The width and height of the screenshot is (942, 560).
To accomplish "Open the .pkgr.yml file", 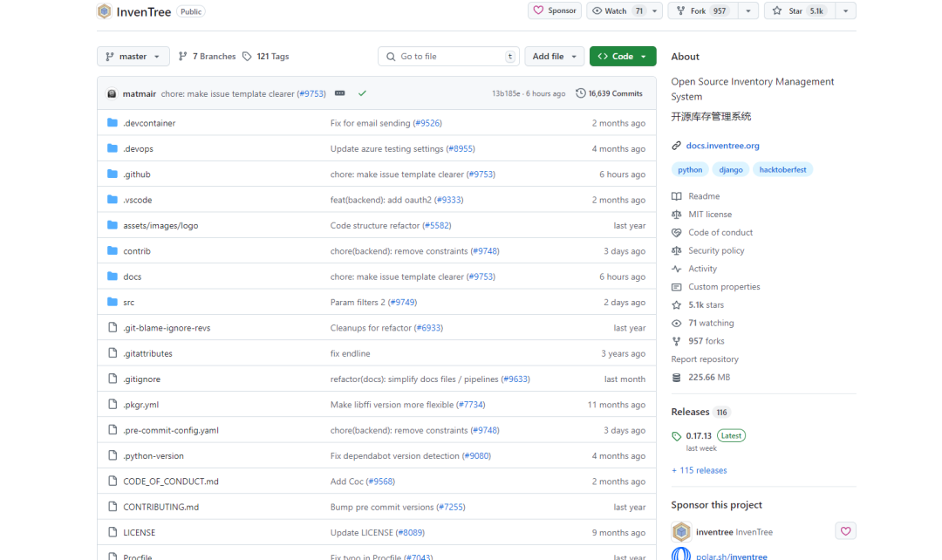I will (x=141, y=405).
